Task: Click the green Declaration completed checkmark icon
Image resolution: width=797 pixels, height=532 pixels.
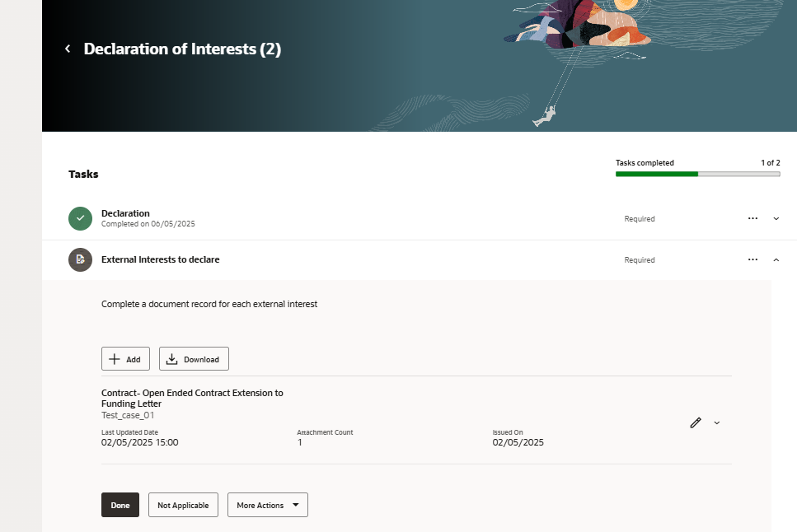Action: (x=80, y=218)
